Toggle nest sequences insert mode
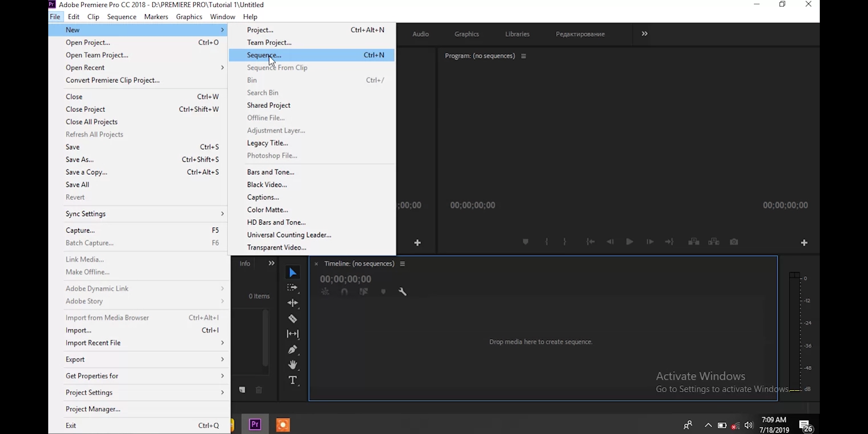This screenshot has width=868, height=434. (x=325, y=292)
